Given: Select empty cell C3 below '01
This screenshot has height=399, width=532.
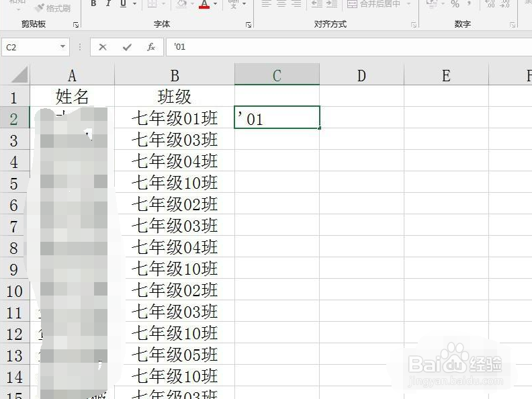Looking at the screenshot, I should [x=277, y=140].
